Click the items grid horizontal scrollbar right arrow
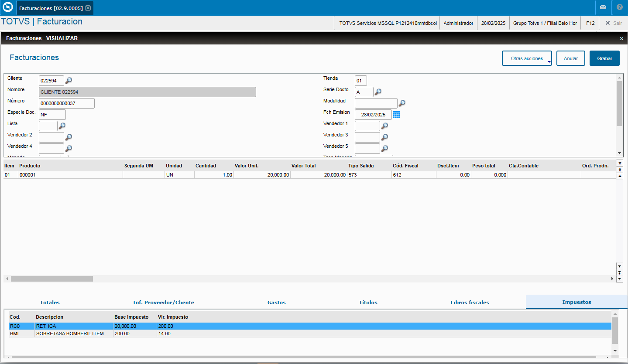The image size is (628, 364). [612, 279]
